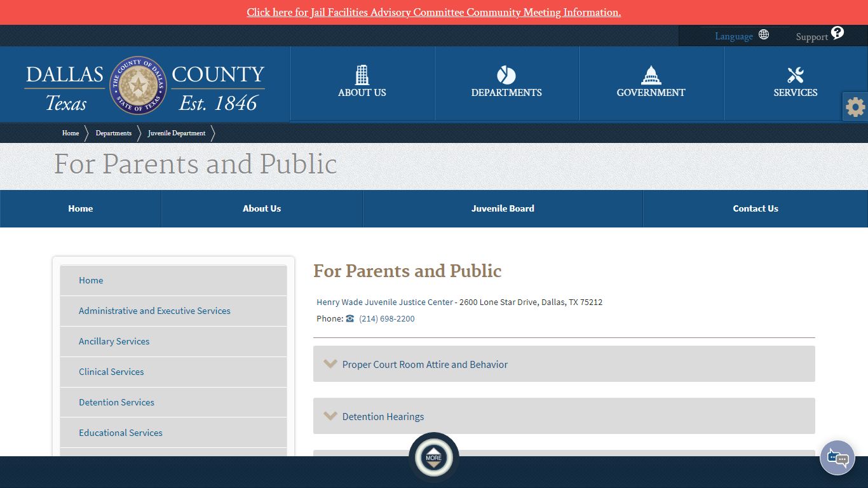Click the Departments pie chart icon
Image resolution: width=868 pixels, height=488 pixels.
[506, 75]
